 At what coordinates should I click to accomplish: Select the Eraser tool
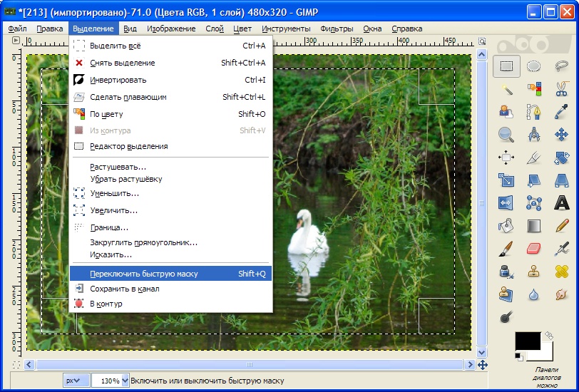point(533,248)
